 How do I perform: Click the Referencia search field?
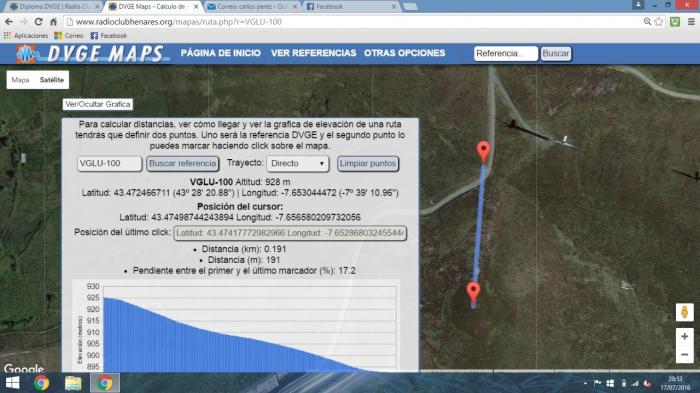pyautogui.click(x=505, y=54)
